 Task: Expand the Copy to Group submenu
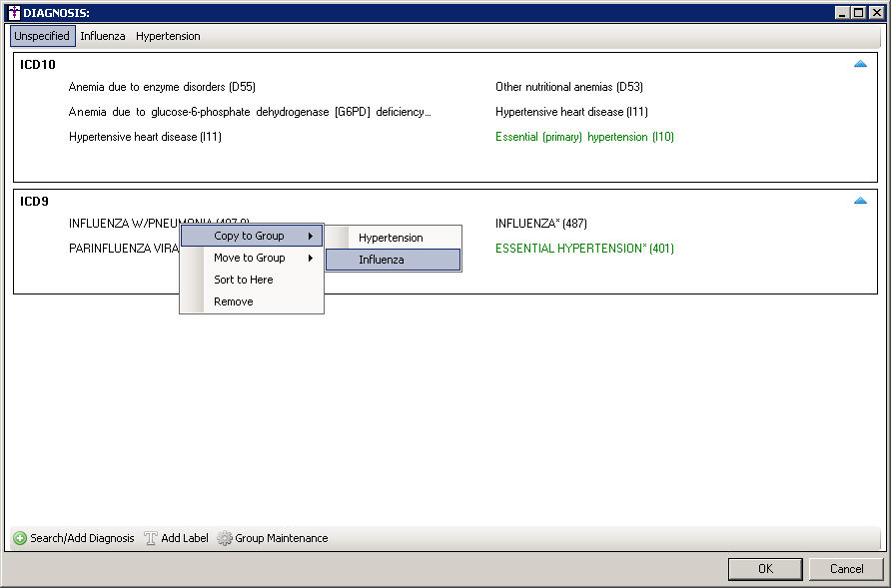[x=252, y=236]
